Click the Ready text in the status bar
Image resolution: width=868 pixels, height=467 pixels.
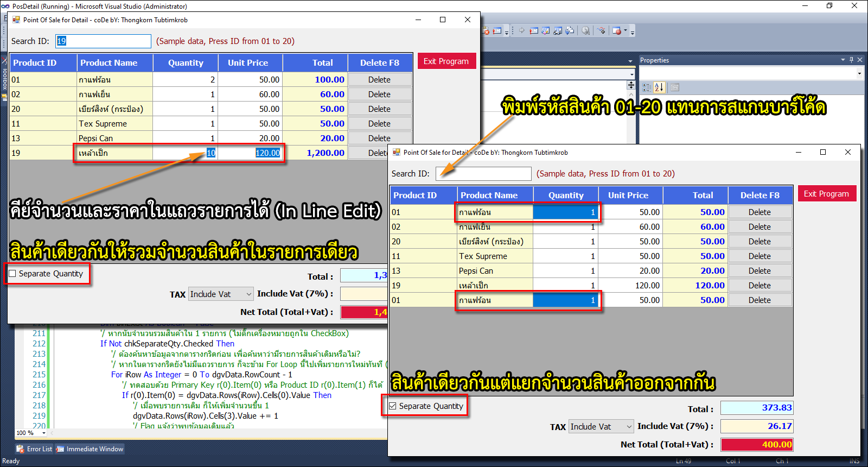coord(11,461)
